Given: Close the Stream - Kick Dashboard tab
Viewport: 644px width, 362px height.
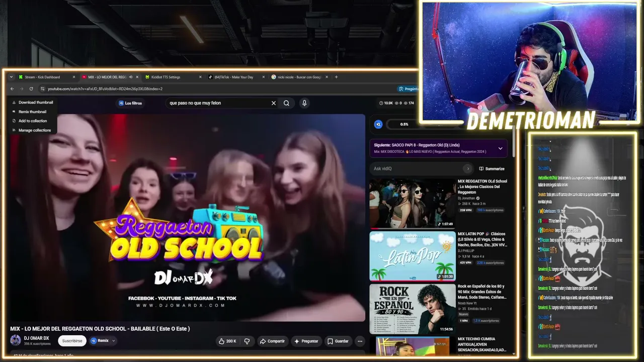Looking at the screenshot, I should coord(74,77).
